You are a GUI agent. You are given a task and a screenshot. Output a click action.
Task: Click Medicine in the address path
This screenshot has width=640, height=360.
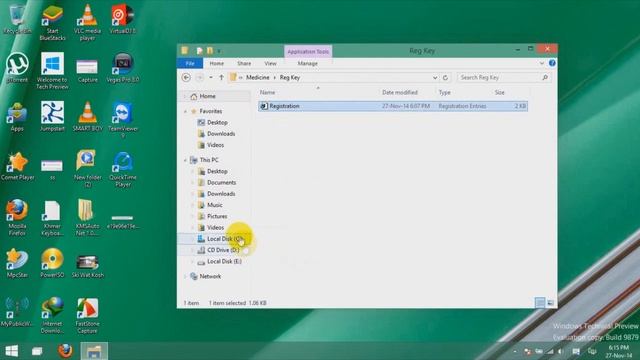(x=258, y=77)
